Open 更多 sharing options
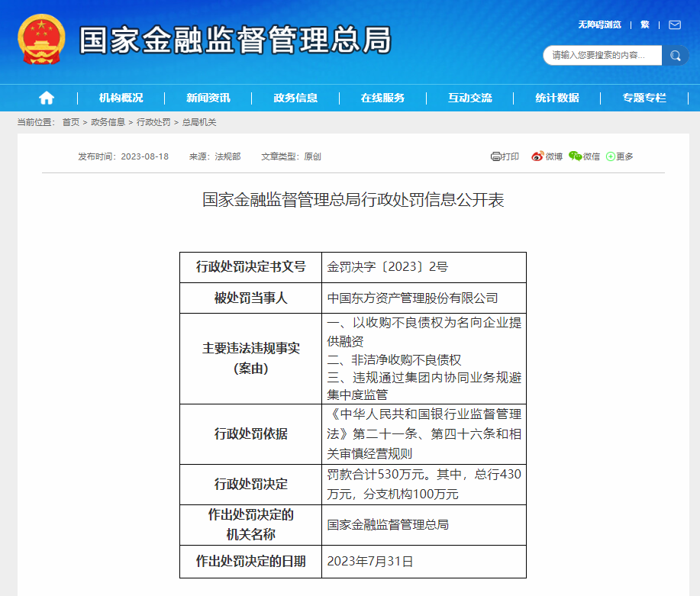The image size is (700, 596). 620,156
